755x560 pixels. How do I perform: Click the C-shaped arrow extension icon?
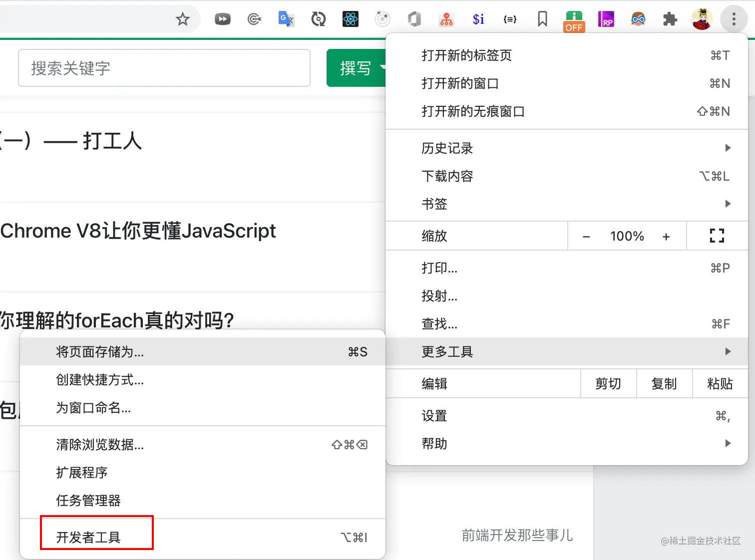[255, 19]
